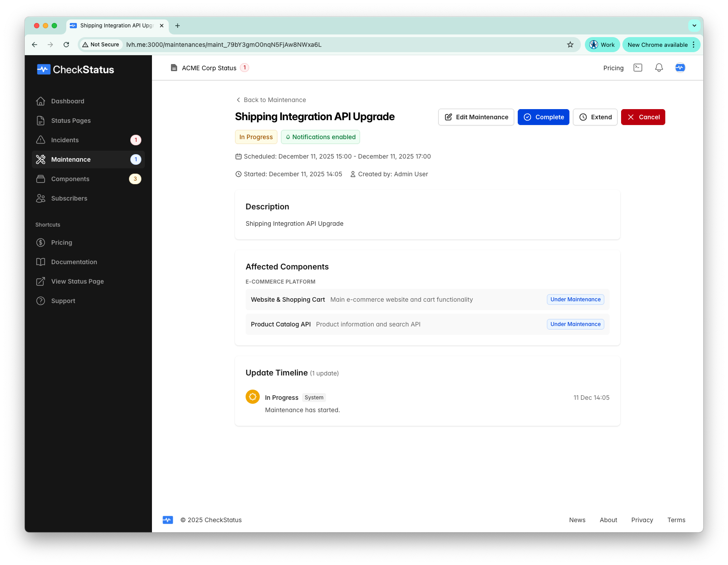Click Edit Maintenance button
The image size is (728, 565).
click(476, 117)
